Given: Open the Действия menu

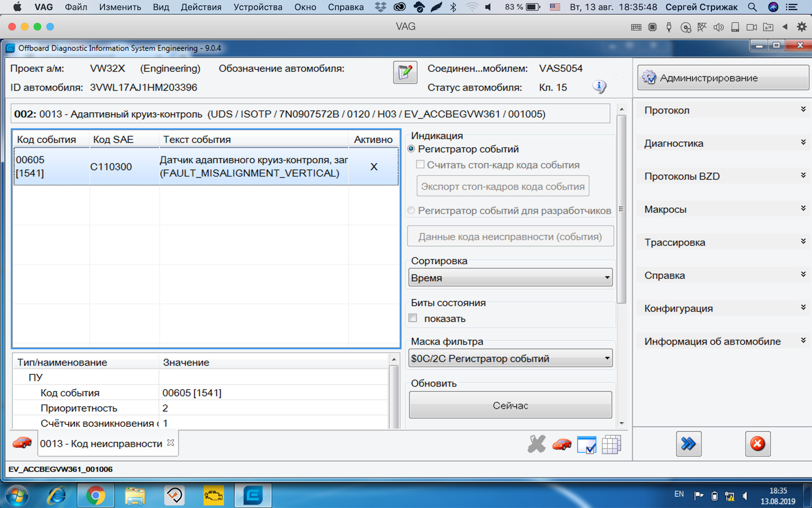Looking at the screenshot, I should point(201,7).
